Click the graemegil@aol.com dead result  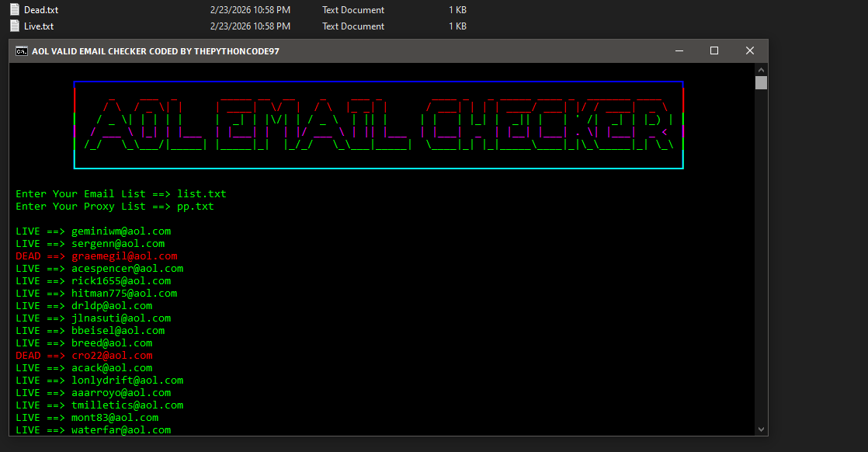(x=124, y=256)
